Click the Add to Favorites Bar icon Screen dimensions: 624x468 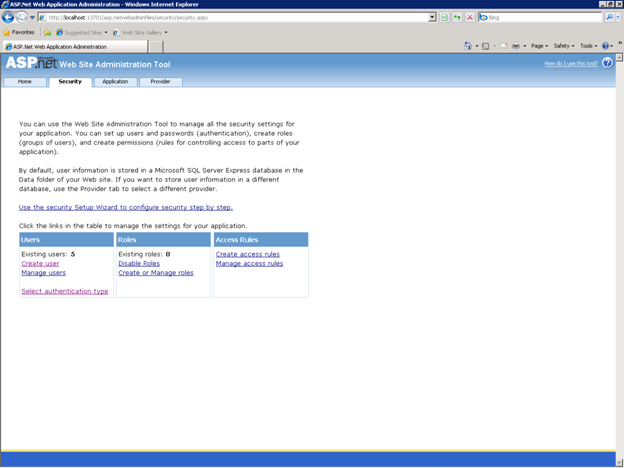point(47,33)
